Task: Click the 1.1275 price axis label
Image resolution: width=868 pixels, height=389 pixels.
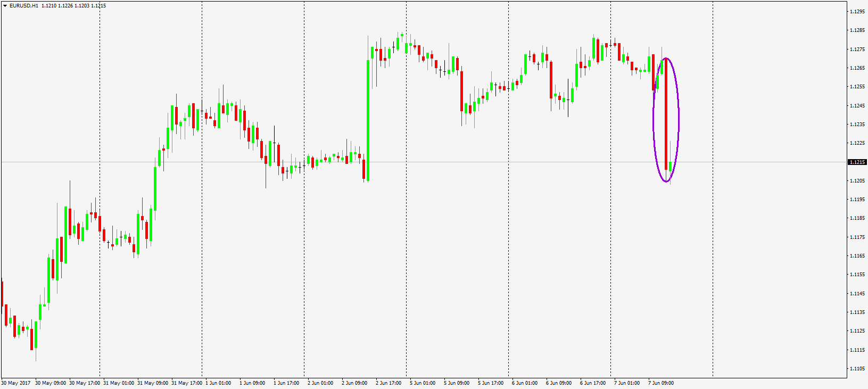Action: pos(857,49)
